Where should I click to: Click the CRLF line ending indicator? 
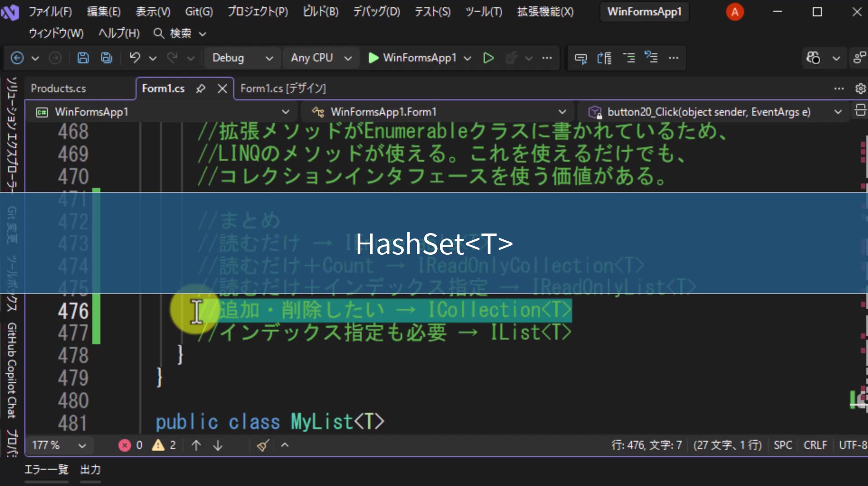tap(815, 445)
